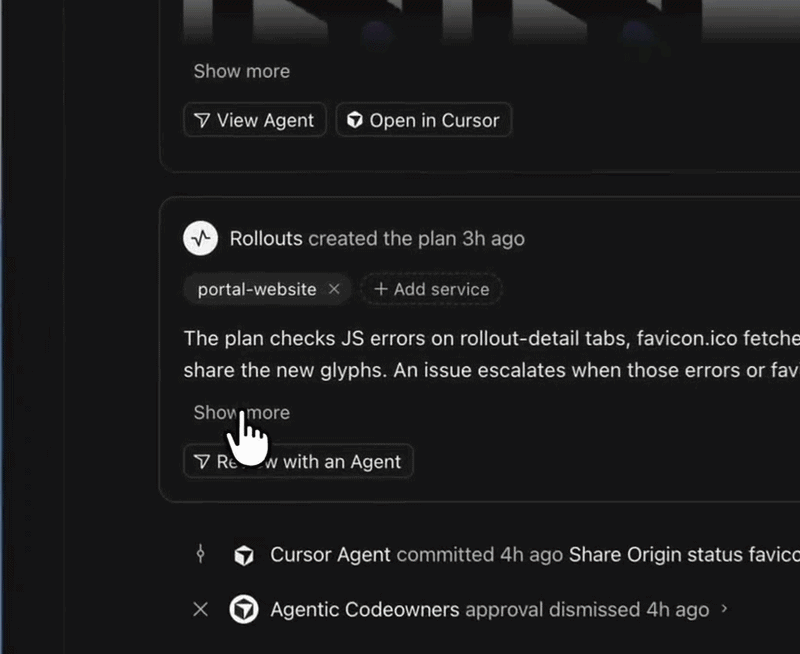Click the arrow icon beside View Agent
This screenshot has height=654, width=800.
pos(202,120)
